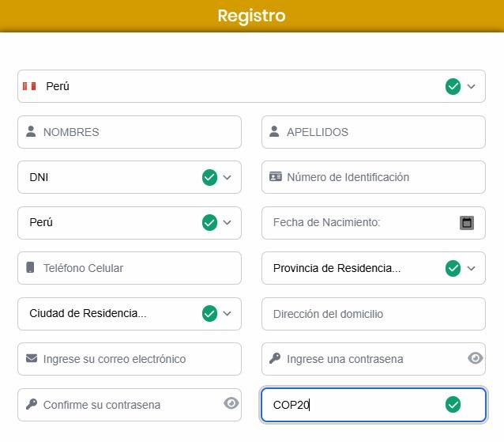Click the ID card icon
Image resolution: width=504 pixels, height=442 pixels.
(x=276, y=177)
